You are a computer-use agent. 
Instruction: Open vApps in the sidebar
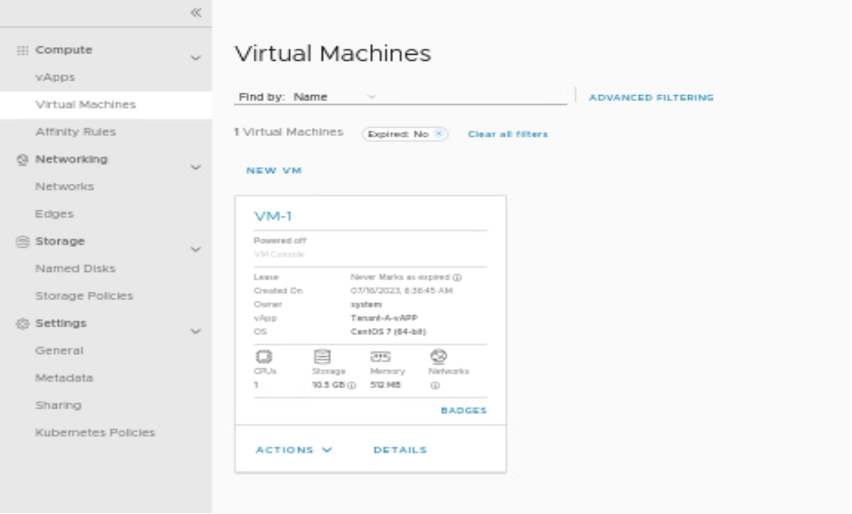coord(55,77)
